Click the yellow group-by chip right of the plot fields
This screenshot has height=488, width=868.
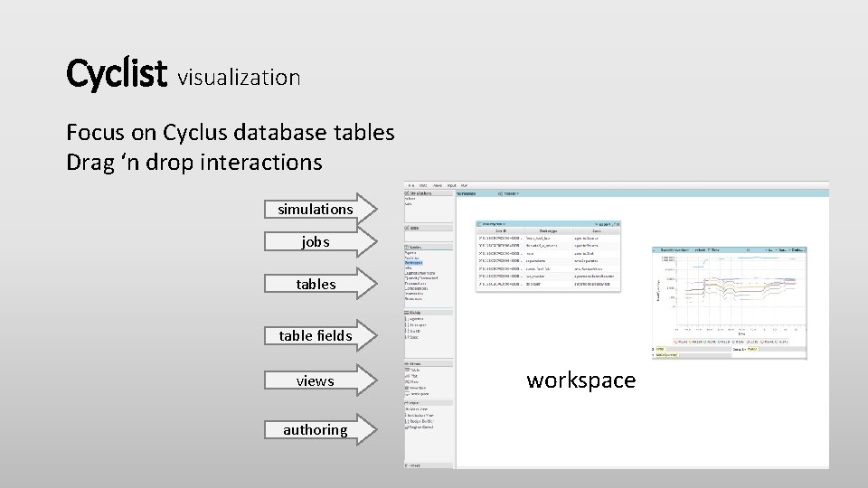(751, 349)
